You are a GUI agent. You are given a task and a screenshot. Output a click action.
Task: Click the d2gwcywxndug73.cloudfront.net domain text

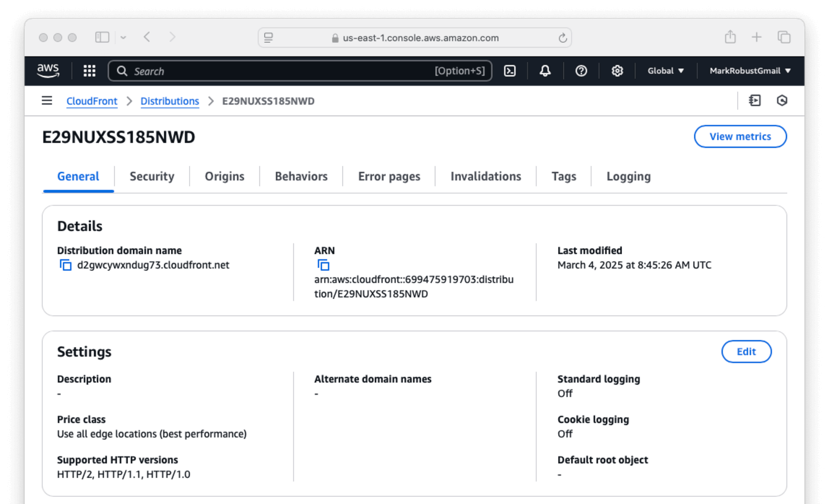(x=153, y=265)
